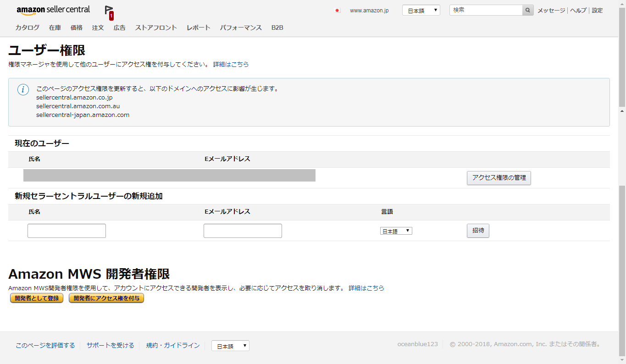Click the 氏名 input field for new user
The height and width of the screenshot is (364, 626).
point(66,231)
